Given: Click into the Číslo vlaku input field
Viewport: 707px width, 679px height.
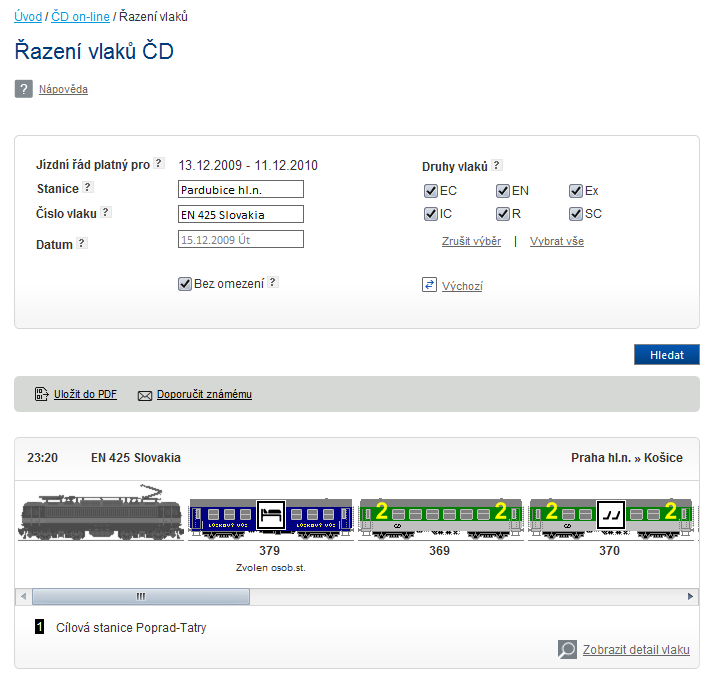Looking at the screenshot, I should click(x=240, y=214).
